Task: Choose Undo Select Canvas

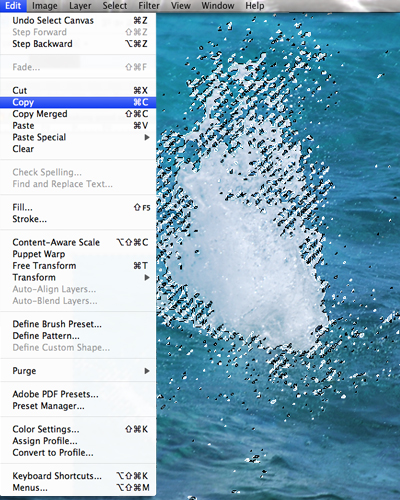Action: tap(78, 21)
